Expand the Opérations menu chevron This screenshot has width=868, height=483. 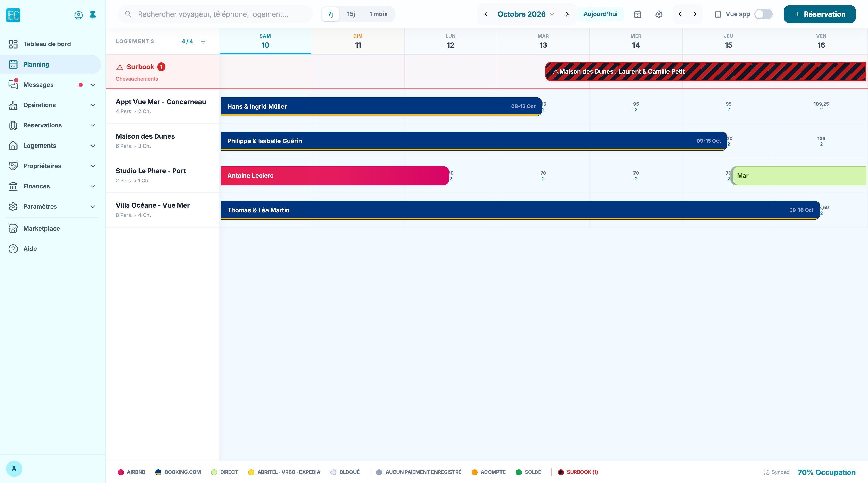coord(93,105)
